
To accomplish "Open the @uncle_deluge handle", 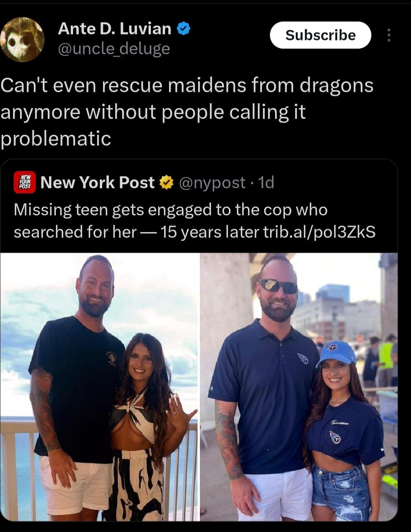I will pyautogui.click(x=114, y=49).
